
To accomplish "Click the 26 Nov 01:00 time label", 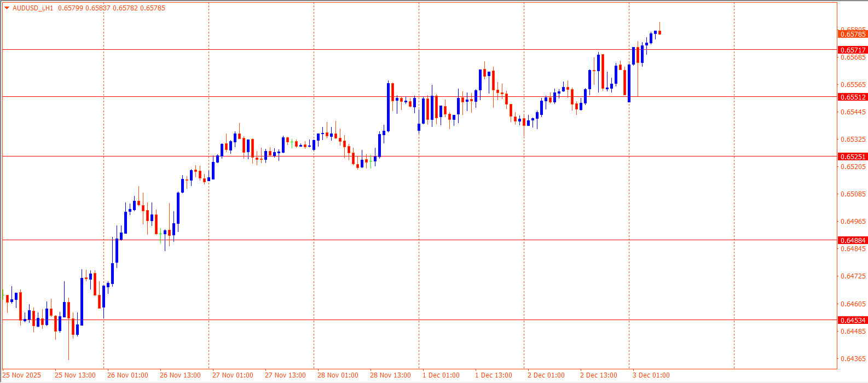I will click(128, 375).
